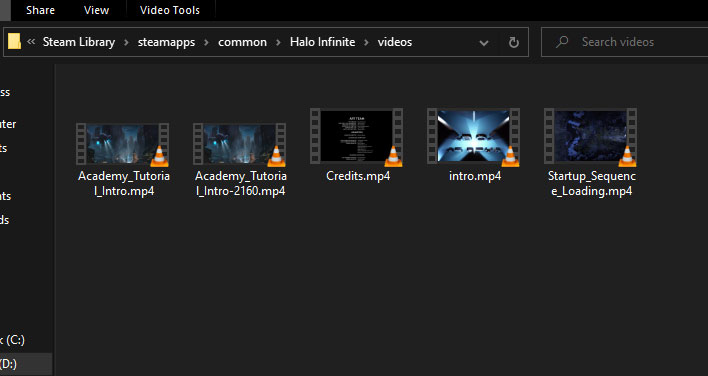Viewport: 708px width, 376px height.
Task: Go to Halo Infinite folder in breadcrumb
Action: [x=322, y=42]
